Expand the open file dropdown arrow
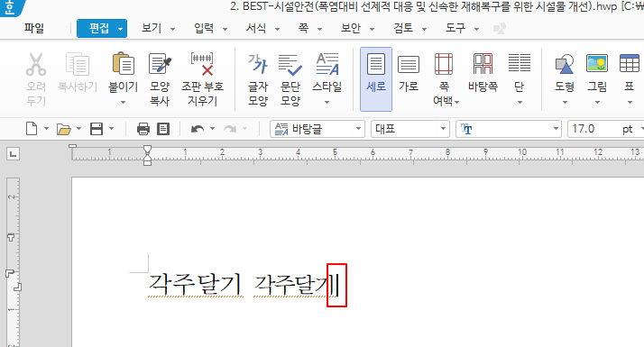 pyautogui.click(x=78, y=129)
